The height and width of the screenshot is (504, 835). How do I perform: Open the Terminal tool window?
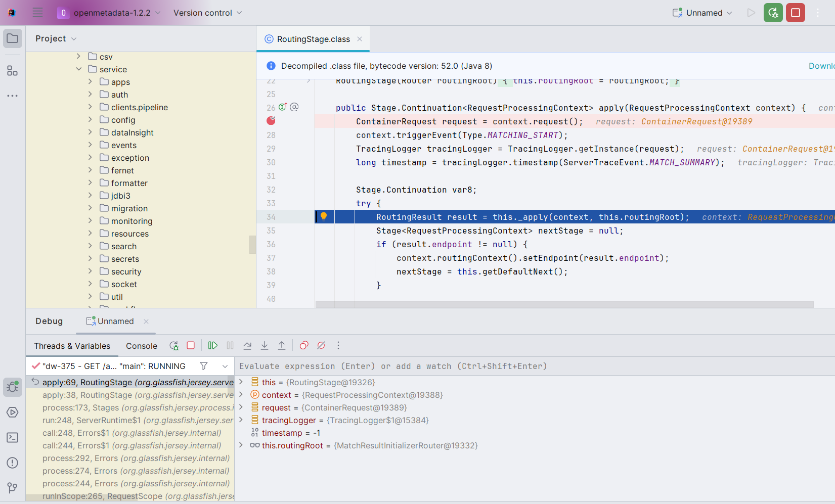(12, 437)
